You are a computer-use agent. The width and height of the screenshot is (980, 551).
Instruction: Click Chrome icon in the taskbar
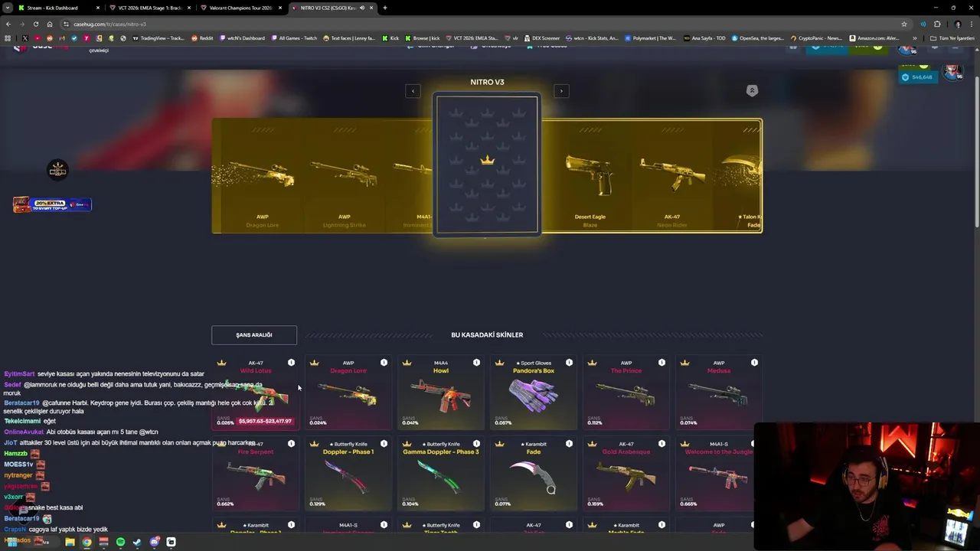click(x=87, y=542)
